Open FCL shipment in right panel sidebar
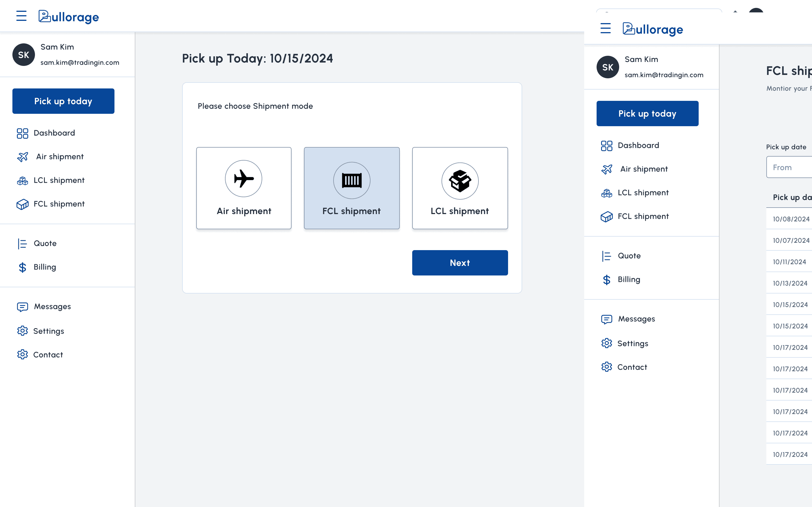The image size is (812, 507). pyautogui.click(x=643, y=216)
